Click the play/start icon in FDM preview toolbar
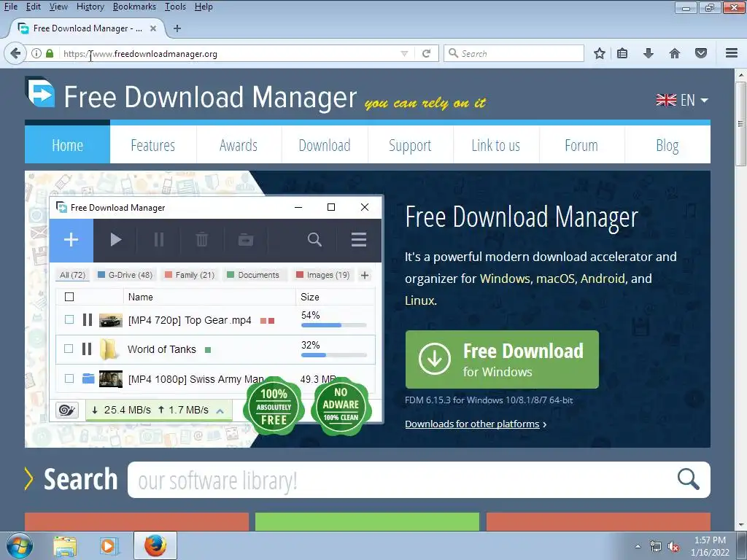Image resolution: width=747 pixels, height=560 pixels. coord(116,239)
